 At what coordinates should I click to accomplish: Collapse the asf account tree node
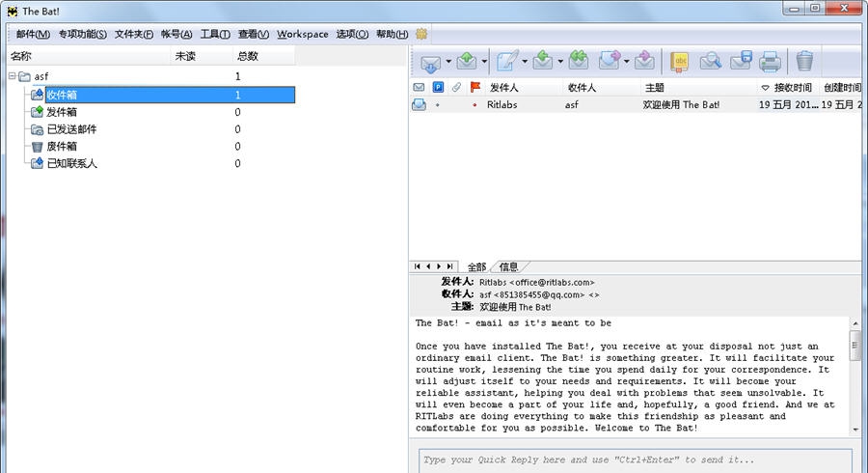pyautogui.click(x=13, y=76)
